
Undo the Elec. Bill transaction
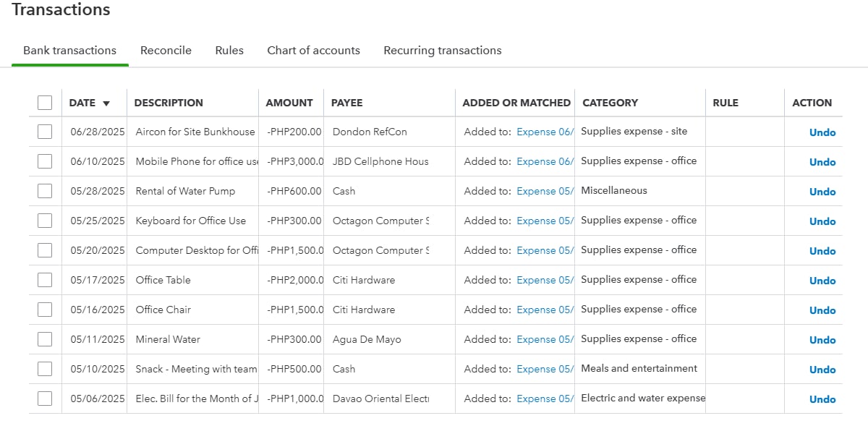click(x=822, y=399)
